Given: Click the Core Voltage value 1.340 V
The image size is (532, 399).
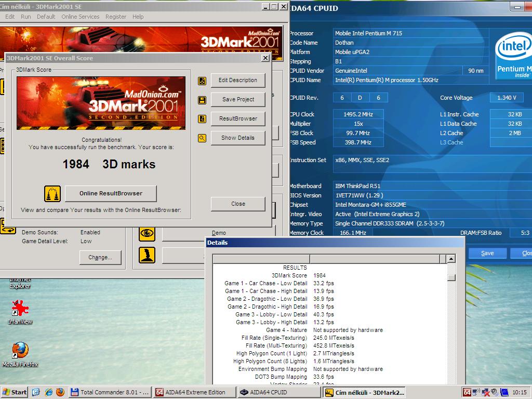Looking at the screenshot, I should (x=507, y=98).
